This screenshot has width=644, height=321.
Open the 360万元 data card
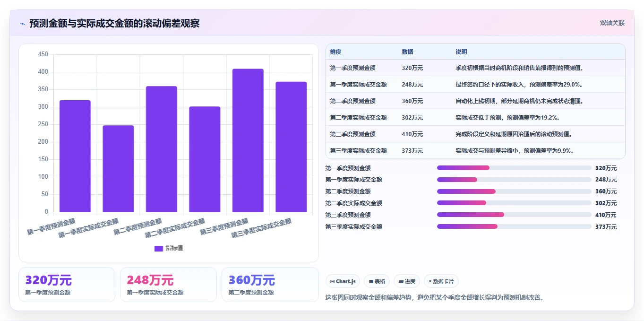click(270, 285)
